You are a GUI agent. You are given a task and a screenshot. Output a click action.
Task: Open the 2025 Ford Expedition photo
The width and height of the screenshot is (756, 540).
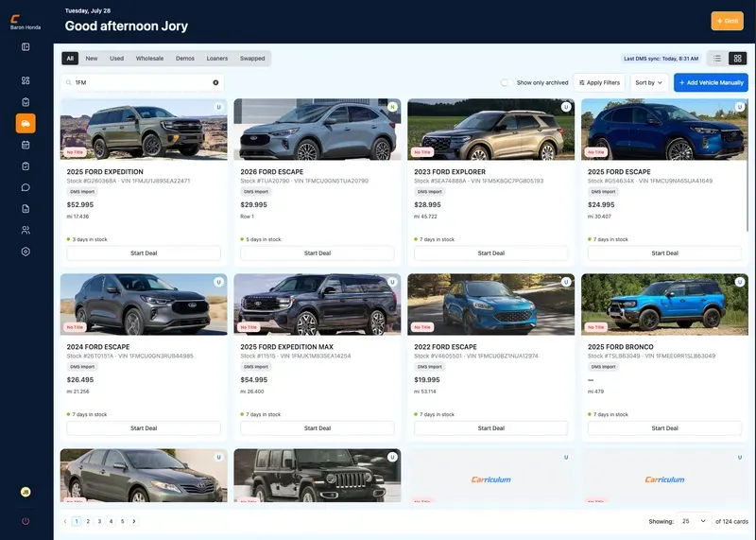pos(144,130)
